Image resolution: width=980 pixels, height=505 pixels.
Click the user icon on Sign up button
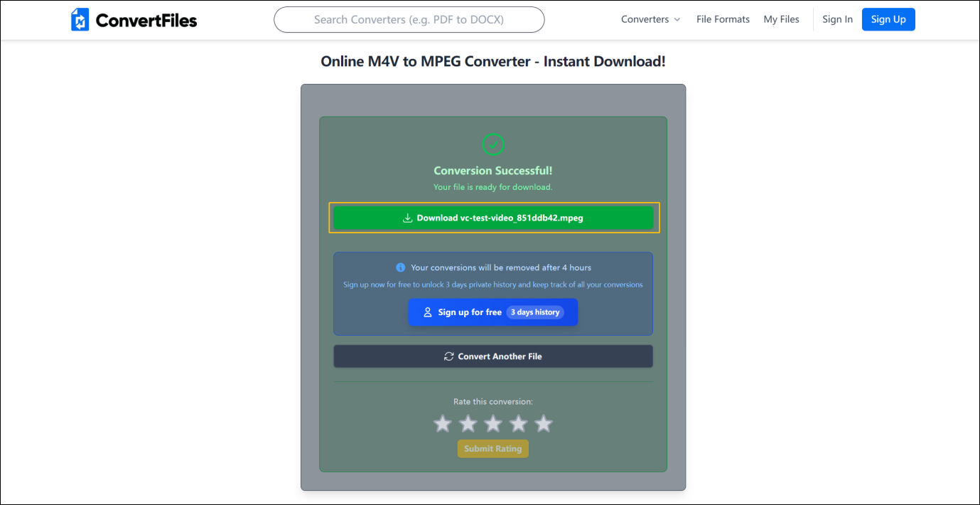(x=427, y=312)
